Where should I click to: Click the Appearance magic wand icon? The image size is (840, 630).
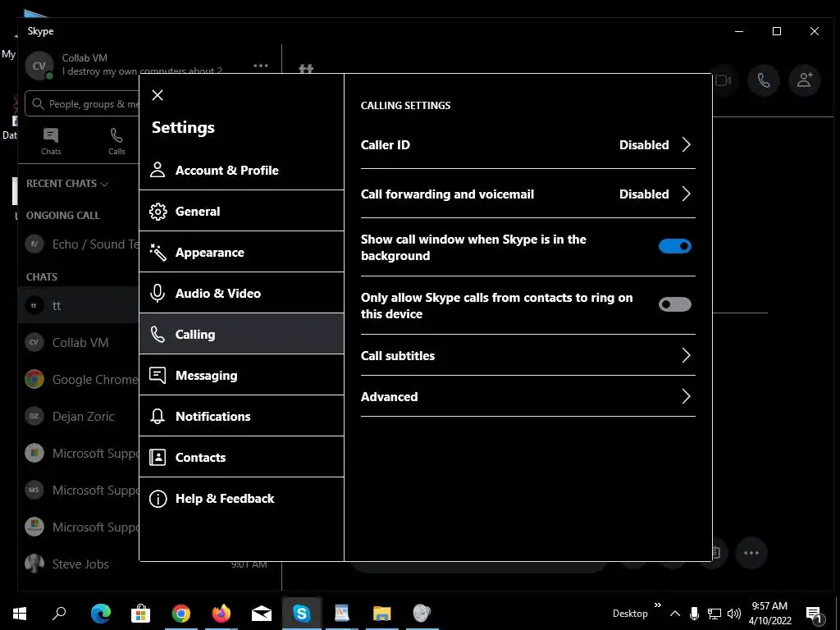coord(157,253)
